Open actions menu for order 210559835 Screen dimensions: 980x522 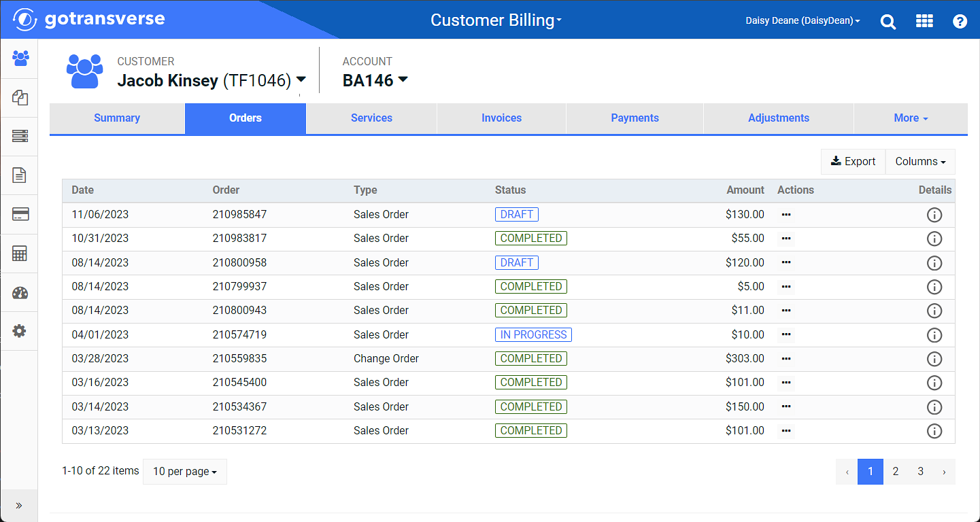click(x=786, y=358)
